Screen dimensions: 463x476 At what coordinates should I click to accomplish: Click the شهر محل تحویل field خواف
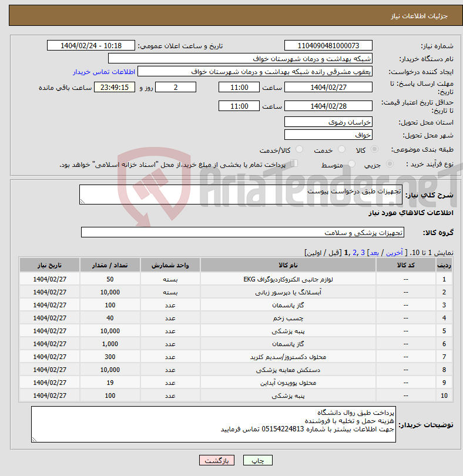pyautogui.click(x=328, y=135)
